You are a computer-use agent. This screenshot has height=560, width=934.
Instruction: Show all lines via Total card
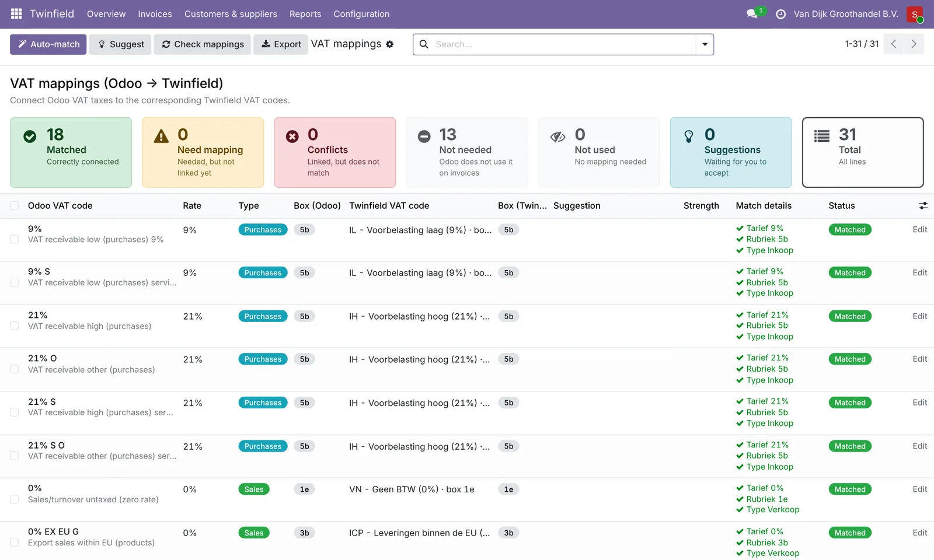point(863,153)
